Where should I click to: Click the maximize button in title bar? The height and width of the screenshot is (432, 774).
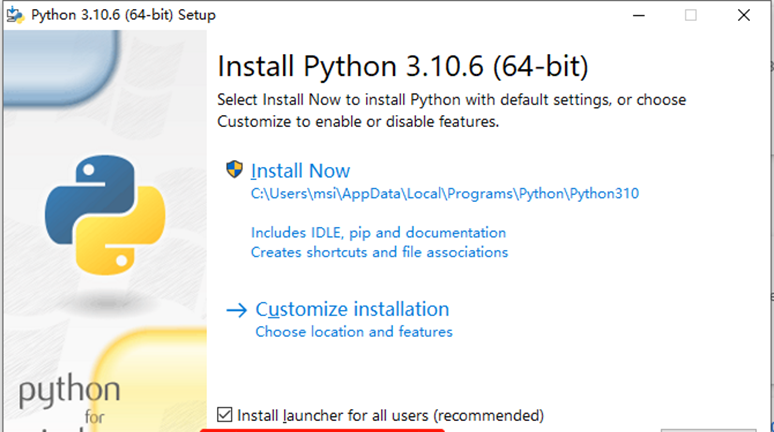click(x=691, y=15)
